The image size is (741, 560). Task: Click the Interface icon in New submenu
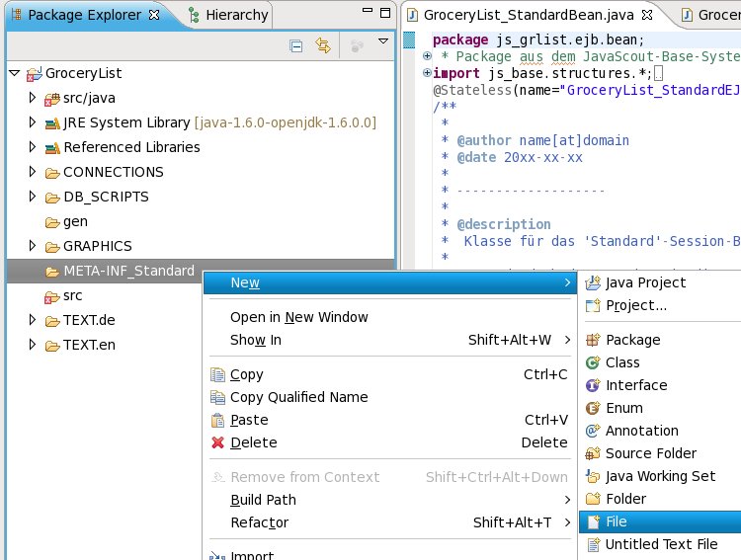tap(593, 385)
